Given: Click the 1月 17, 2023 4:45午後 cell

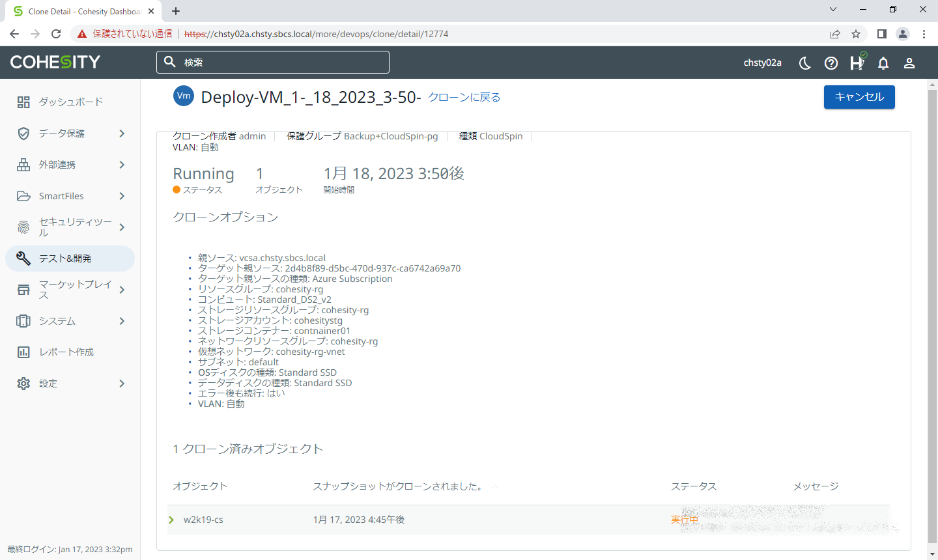Looking at the screenshot, I should tap(359, 520).
